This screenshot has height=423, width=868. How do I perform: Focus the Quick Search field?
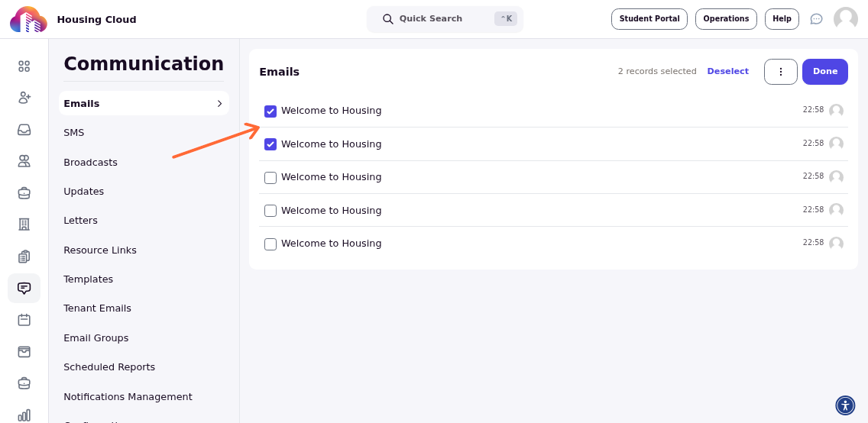[445, 19]
